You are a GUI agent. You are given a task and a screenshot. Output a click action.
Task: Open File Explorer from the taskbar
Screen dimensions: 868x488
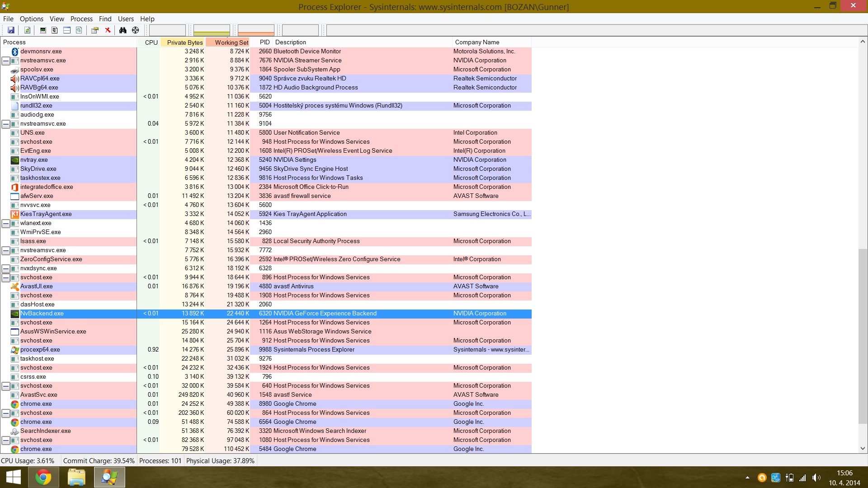click(76, 477)
